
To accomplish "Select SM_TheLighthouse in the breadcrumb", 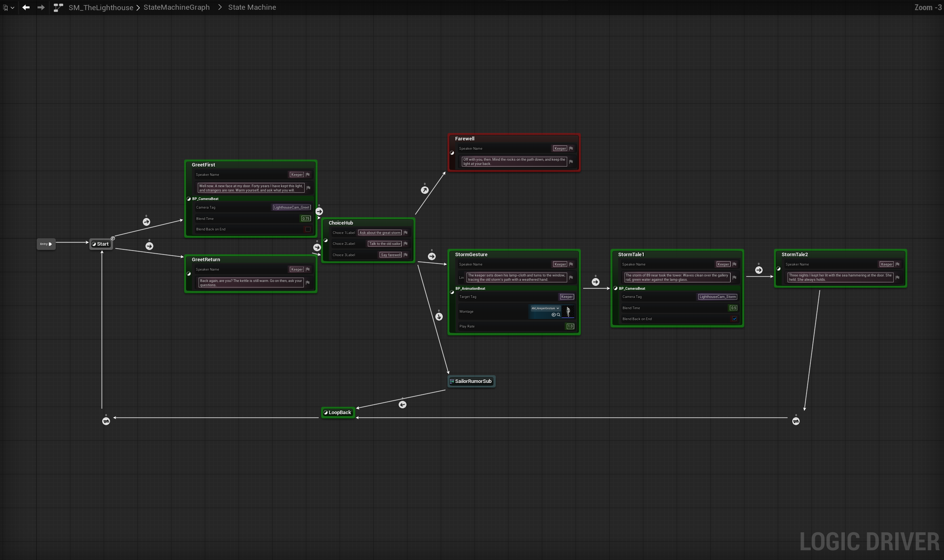I will 101,7.
